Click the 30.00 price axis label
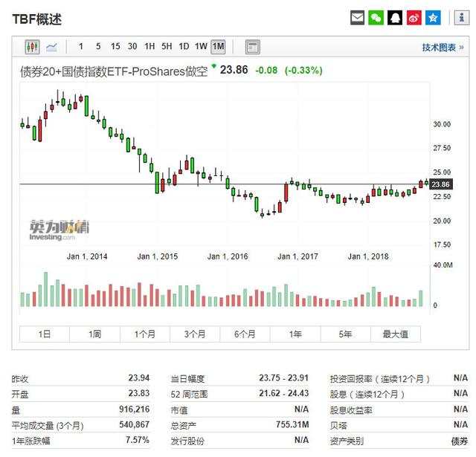The height and width of the screenshot is (457, 476). point(442,124)
